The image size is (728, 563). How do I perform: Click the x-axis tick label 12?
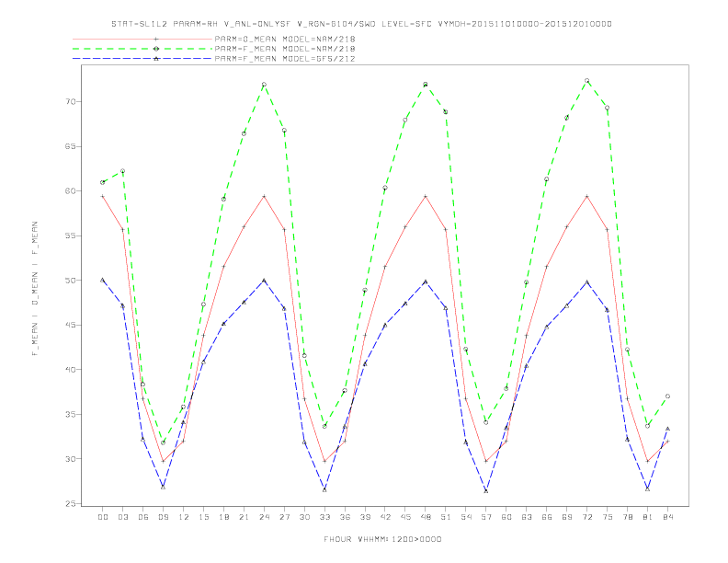(x=184, y=517)
